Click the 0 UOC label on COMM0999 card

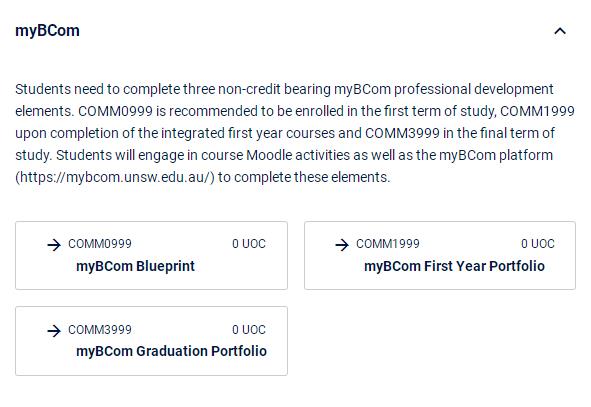pyautogui.click(x=249, y=244)
